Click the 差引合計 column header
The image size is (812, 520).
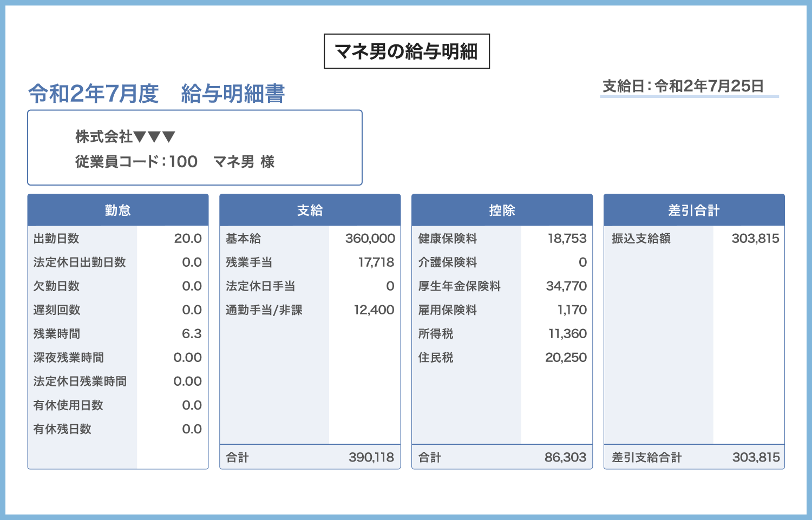694,210
